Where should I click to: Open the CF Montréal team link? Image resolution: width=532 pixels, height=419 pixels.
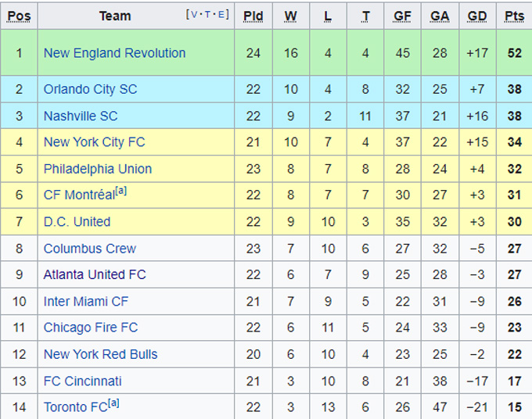pos(77,196)
